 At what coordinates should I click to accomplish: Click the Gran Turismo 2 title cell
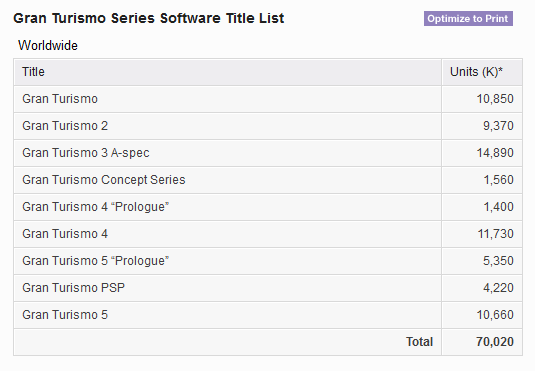228,126
